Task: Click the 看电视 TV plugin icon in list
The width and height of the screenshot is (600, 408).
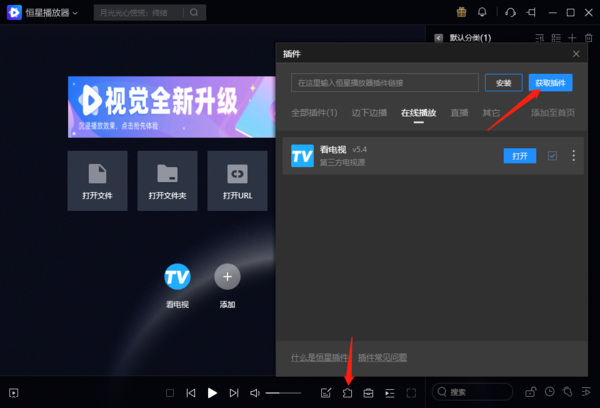Action: coord(302,156)
